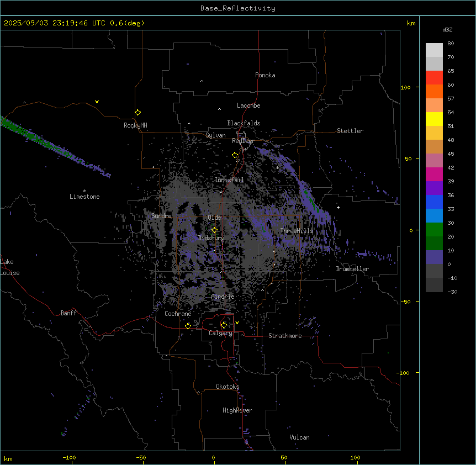476x465 pixels.
Task: Click the Innisfail label
Action: point(229,180)
